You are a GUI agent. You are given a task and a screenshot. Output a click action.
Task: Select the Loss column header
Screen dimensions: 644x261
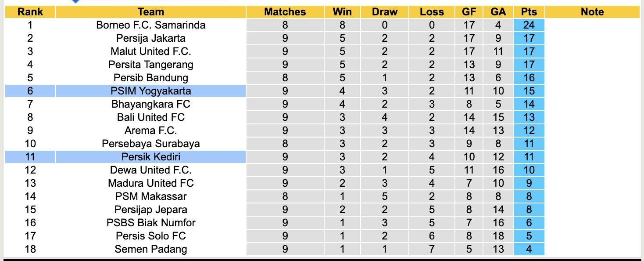[x=432, y=12]
